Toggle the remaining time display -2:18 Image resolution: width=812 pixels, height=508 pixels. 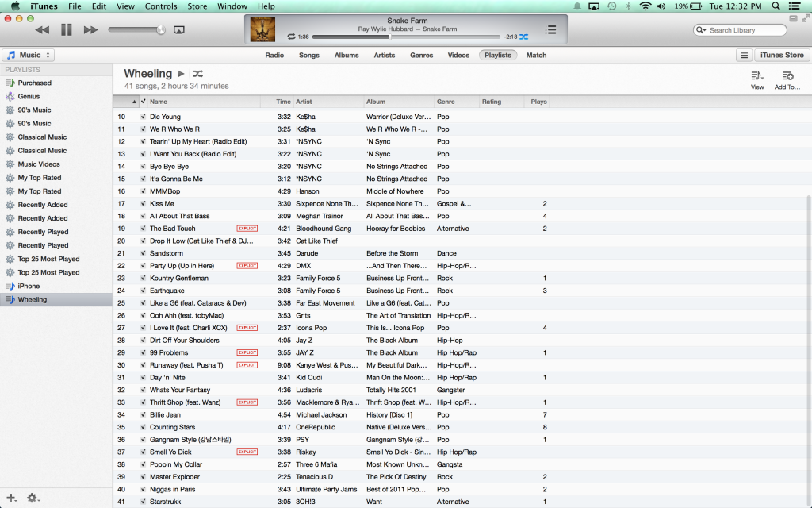(x=511, y=37)
